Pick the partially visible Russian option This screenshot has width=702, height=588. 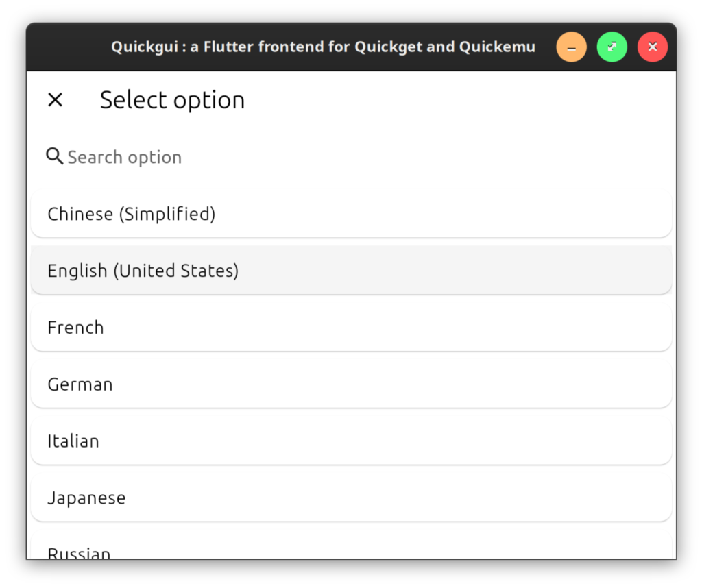(351, 551)
